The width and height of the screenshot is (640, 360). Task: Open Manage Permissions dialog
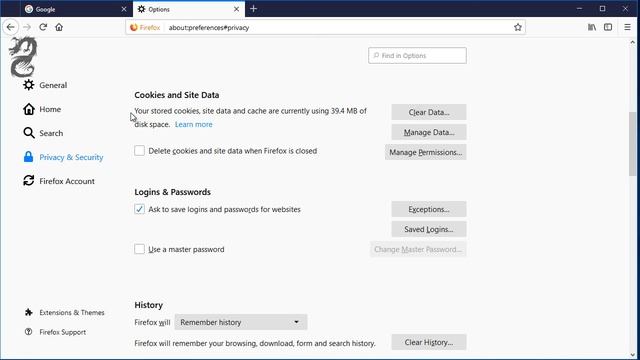425,152
